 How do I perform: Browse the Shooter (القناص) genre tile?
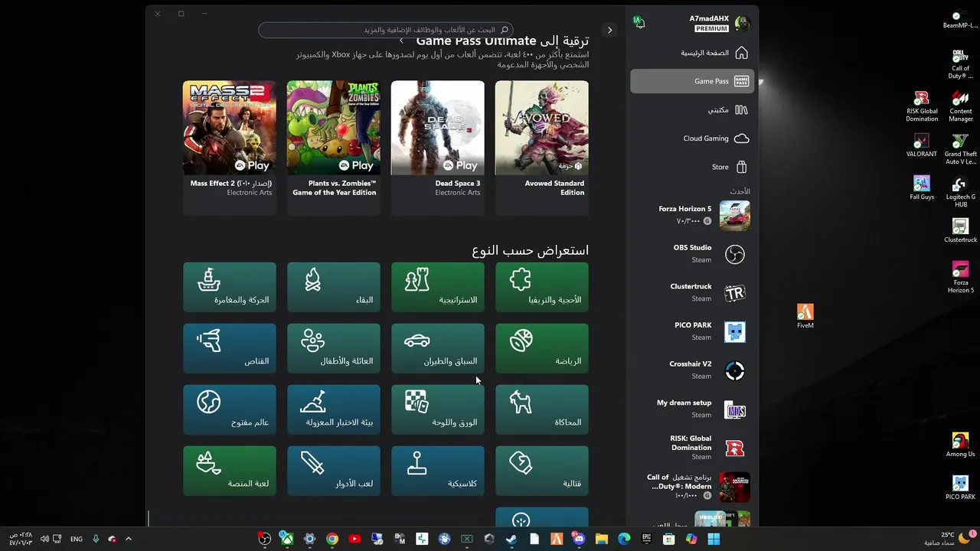pos(230,348)
